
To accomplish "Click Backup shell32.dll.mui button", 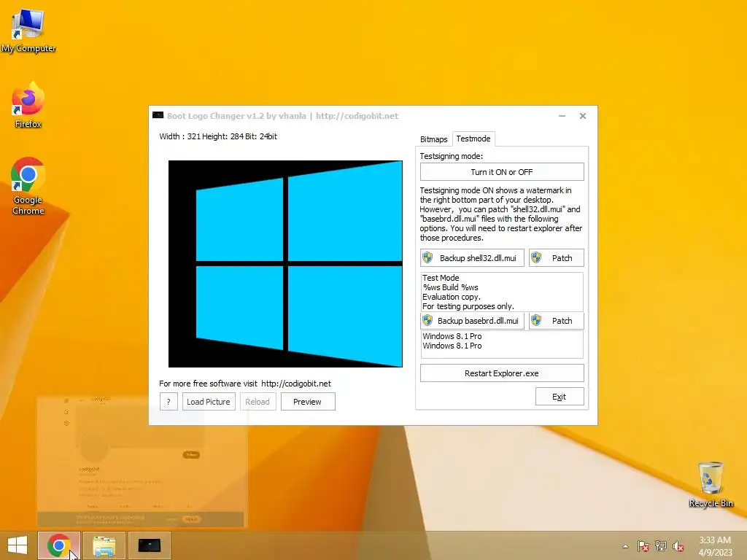I will [472, 258].
